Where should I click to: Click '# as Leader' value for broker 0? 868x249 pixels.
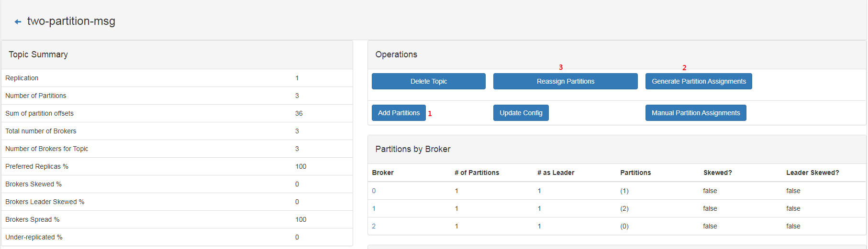point(539,191)
